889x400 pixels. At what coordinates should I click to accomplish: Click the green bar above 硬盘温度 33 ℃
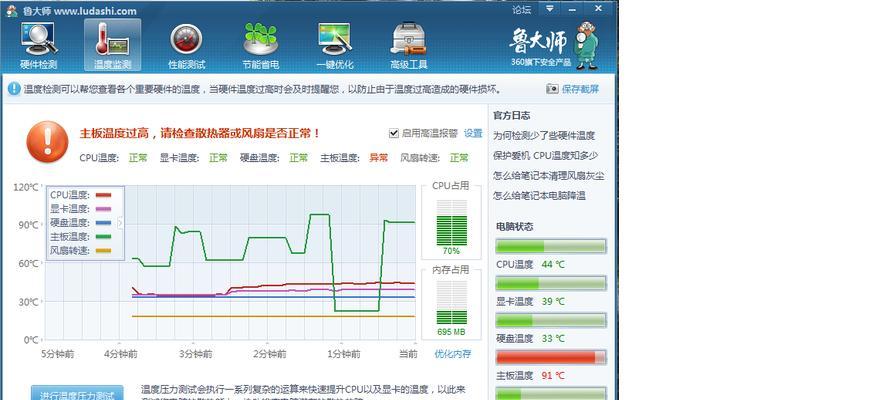551,321
